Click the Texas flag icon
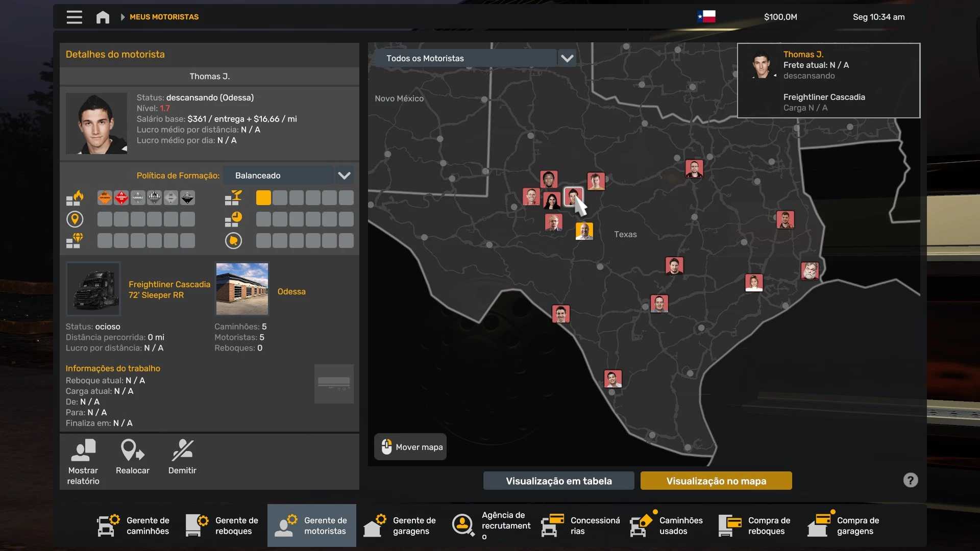 click(x=706, y=17)
